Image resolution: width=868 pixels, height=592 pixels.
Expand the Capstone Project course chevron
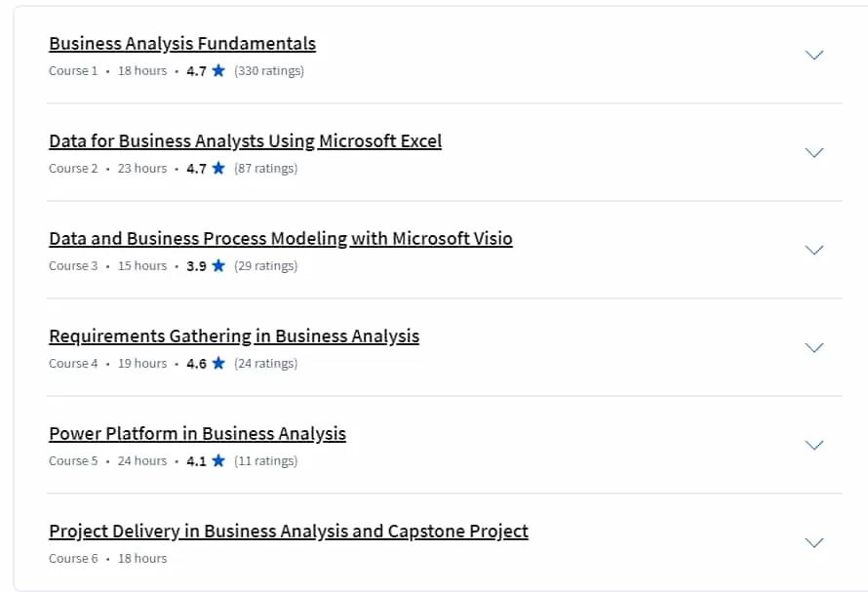coord(813,542)
